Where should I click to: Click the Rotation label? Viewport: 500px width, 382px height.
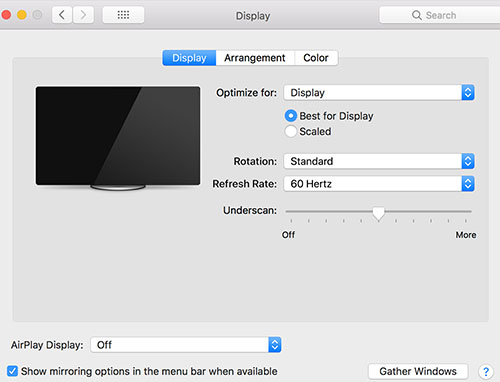pos(255,161)
